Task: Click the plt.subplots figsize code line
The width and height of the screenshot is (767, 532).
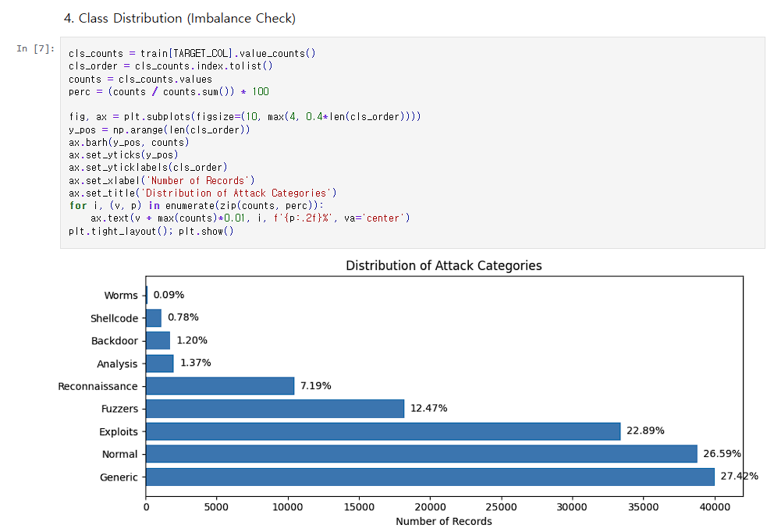Action: coord(244,116)
